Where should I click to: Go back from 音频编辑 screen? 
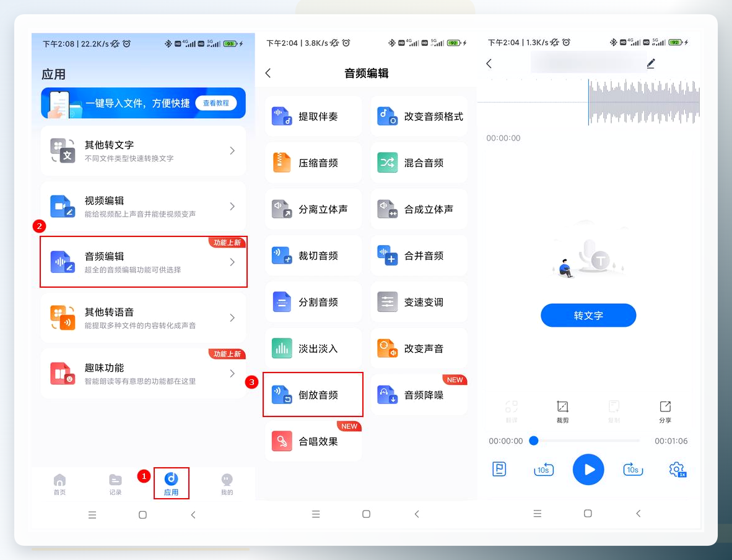click(x=268, y=73)
